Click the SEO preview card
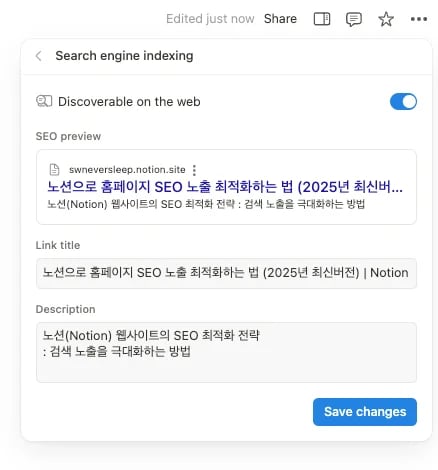The width and height of the screenshot is (438, 470). click(x=226, y=187)
